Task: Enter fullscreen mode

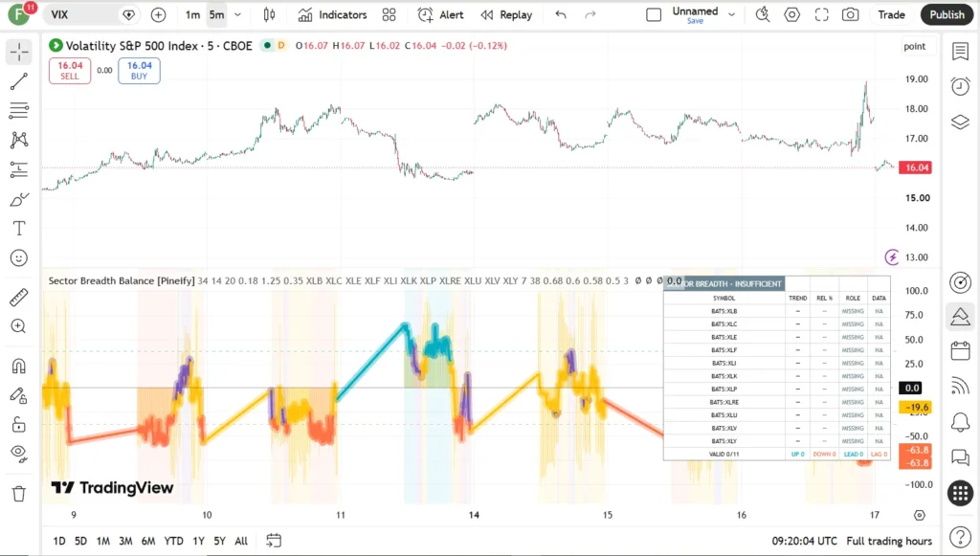Action: tap(821, 15)
